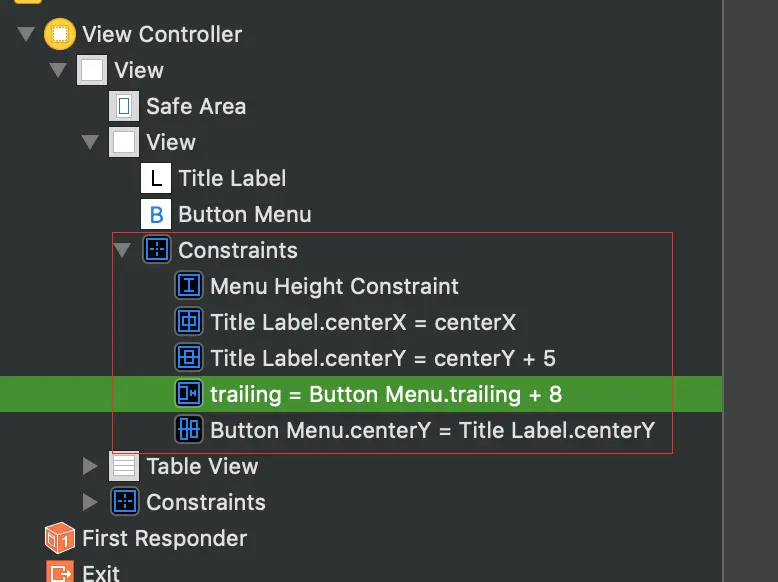Click the Table View icon

pos(124,466)
